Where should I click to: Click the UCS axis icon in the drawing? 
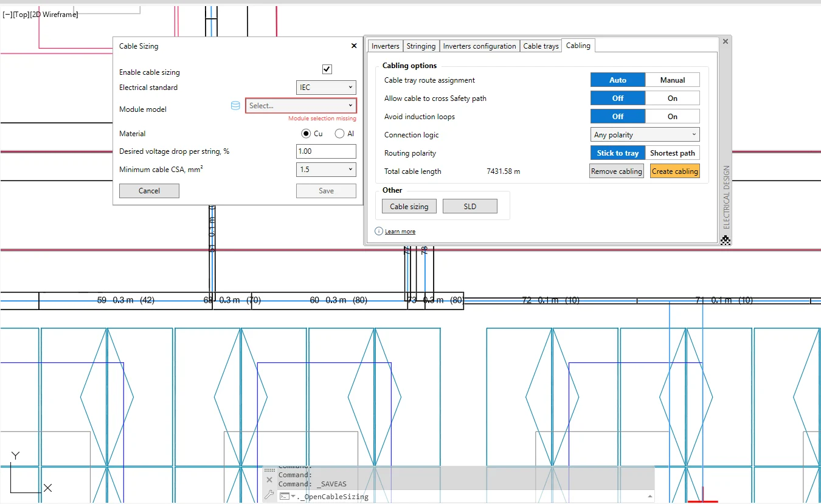(30, 472)
